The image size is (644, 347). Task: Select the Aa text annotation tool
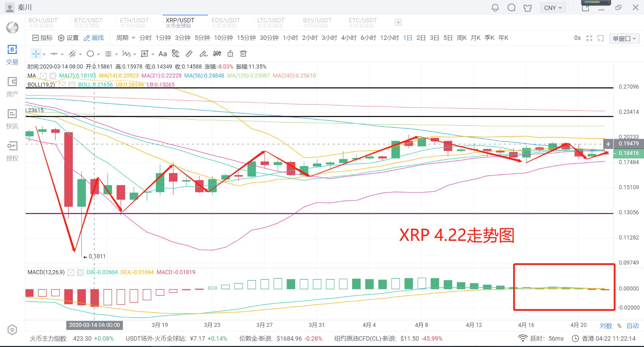163,54
